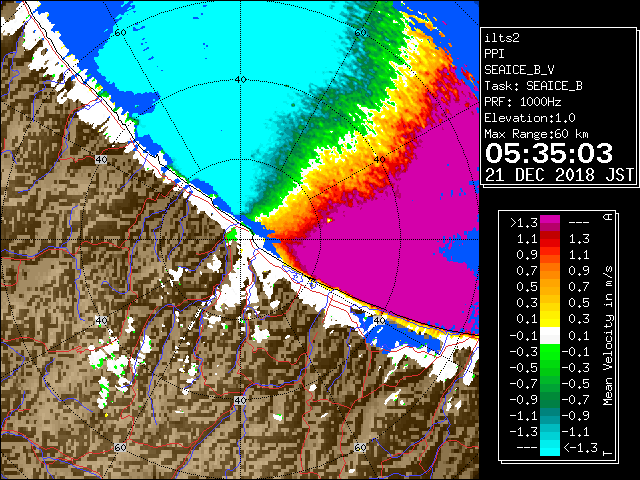Click the yellow speck inside the magenta region
The image size is (640, 480).
[329, 220]
